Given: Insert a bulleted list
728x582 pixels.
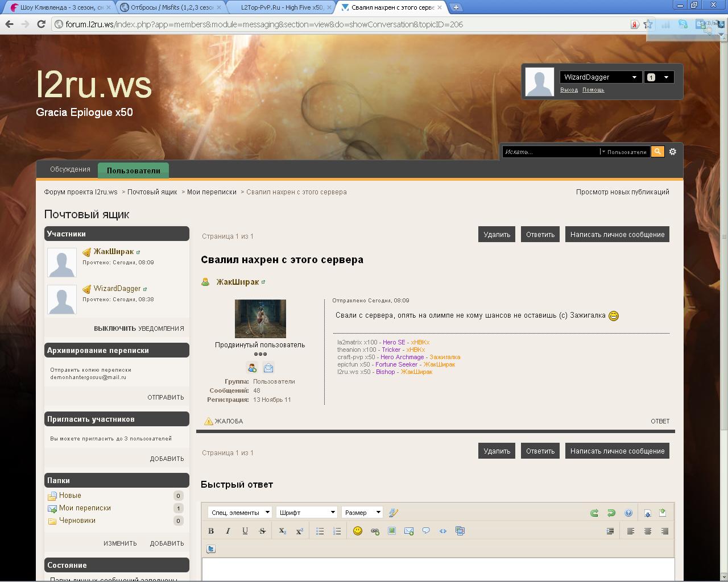Looking at the screenshot, I should (320, 531).
